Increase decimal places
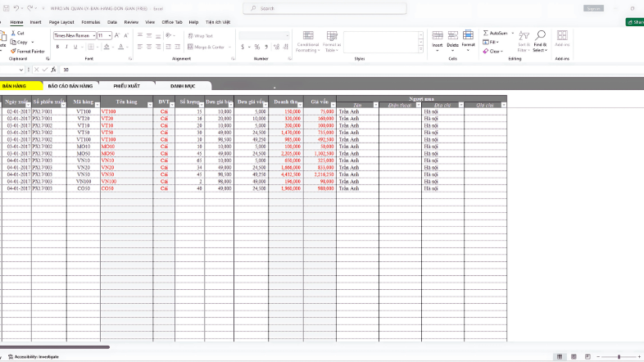Screen dimensions: 644x362 point(276,47)
